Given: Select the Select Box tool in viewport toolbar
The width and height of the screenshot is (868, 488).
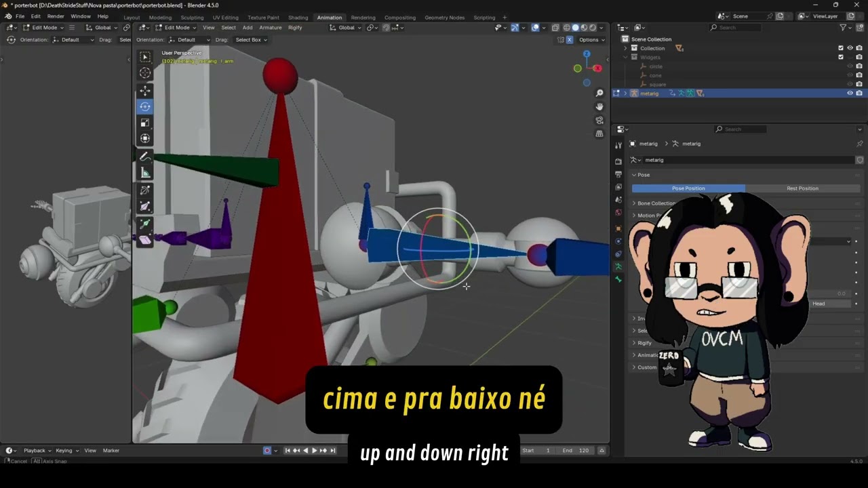Looking at the screenshot, I should coord(145,57).
